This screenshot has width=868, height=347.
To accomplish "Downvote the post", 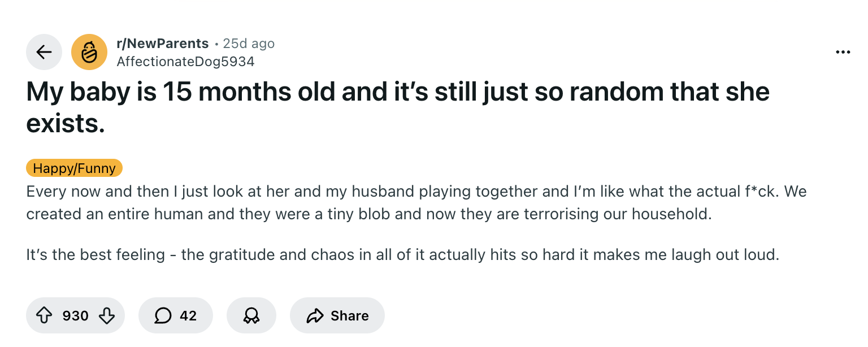I will point(107,315).
